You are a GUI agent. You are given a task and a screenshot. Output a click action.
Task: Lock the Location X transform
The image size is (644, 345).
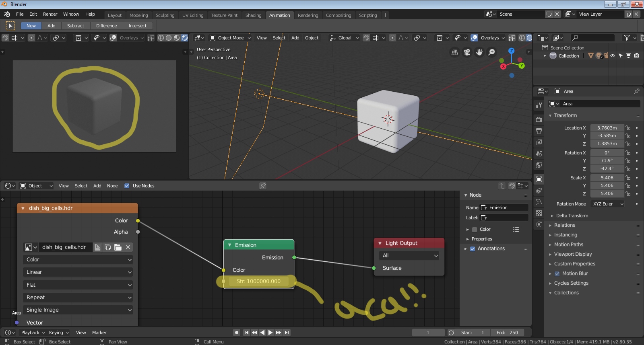(628, 128)
